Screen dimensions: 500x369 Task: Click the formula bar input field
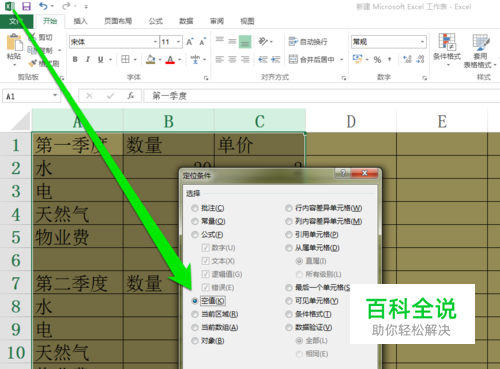[322, 96]
